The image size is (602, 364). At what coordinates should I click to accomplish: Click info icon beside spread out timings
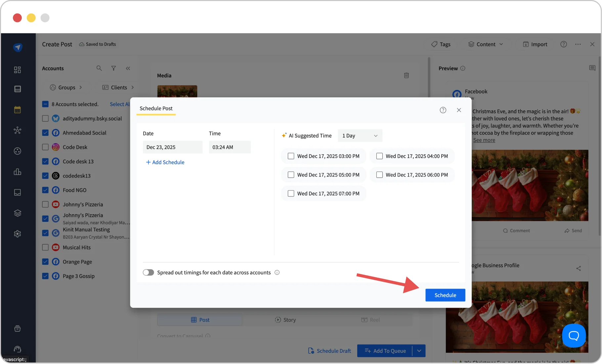point(277,272)
